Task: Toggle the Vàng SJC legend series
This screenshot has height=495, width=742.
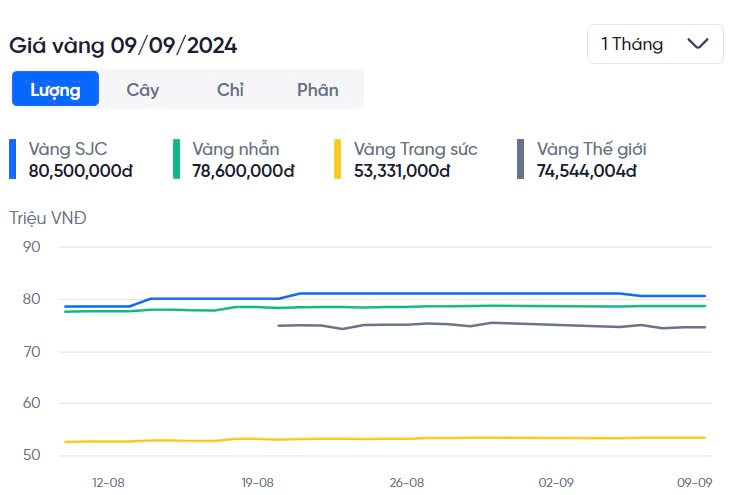Action: click(68, 149)
